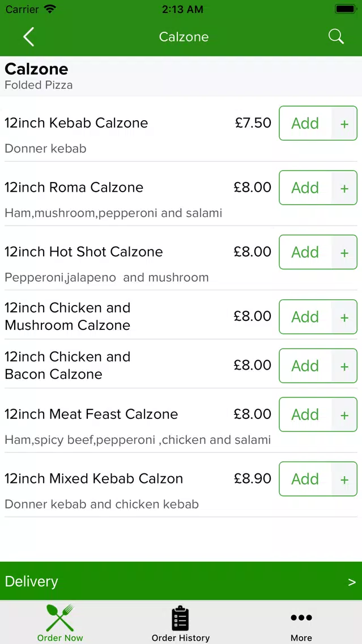Screen dimensions: 362x644
Task: Select the 12inch Meat Feast Calzone name
Action: coord(91,414)
